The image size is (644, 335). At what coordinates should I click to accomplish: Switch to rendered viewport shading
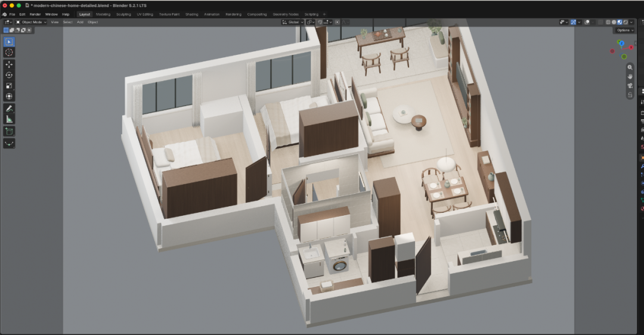pos(626,22)
